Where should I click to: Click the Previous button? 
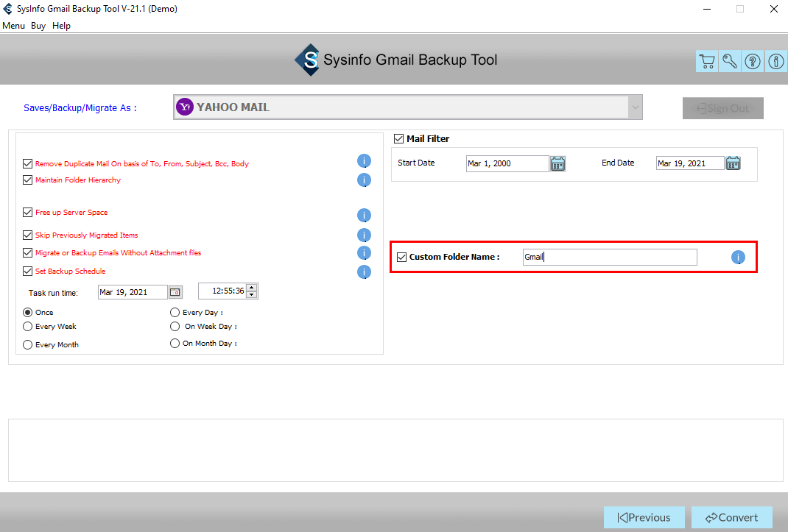(x=644, y=517)
